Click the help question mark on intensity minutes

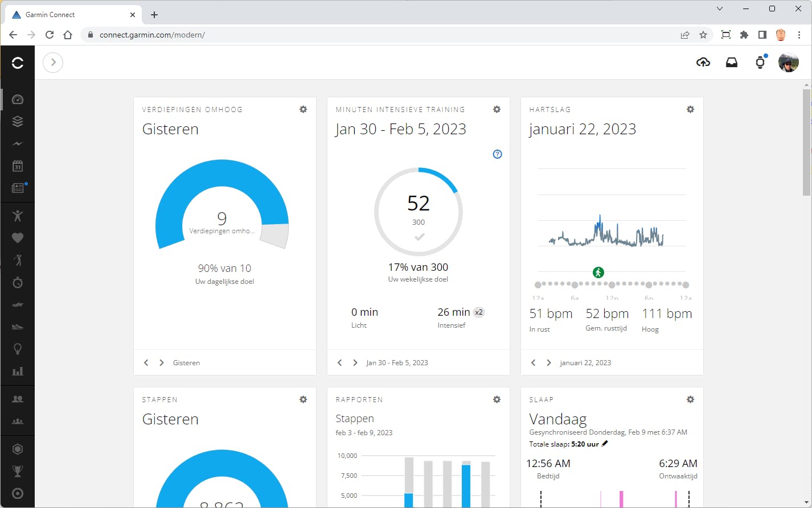[x=497, y=154]
